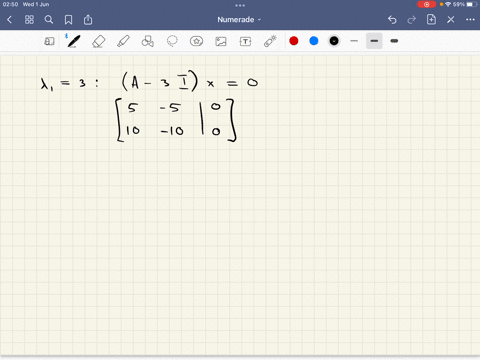The image size is (480, 360).
Task: Select the thin stroke width
Action: click(354, 41)
